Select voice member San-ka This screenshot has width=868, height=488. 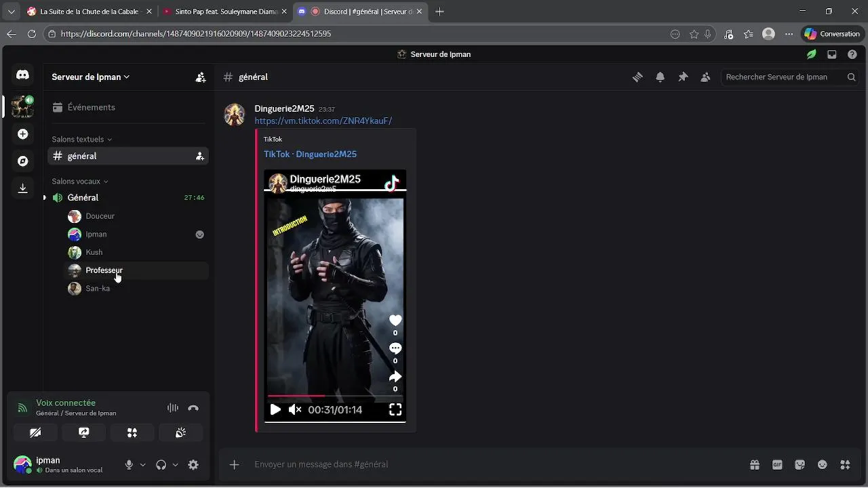136,289
